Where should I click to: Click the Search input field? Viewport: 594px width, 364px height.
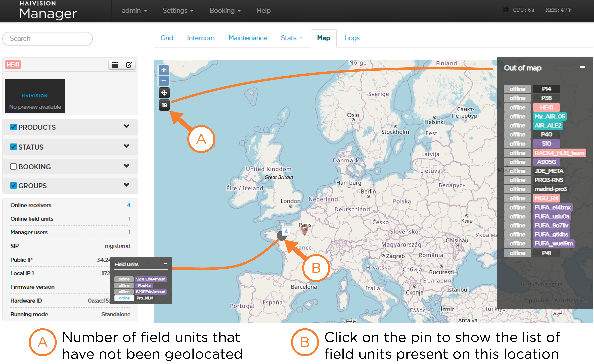(47, 39)
